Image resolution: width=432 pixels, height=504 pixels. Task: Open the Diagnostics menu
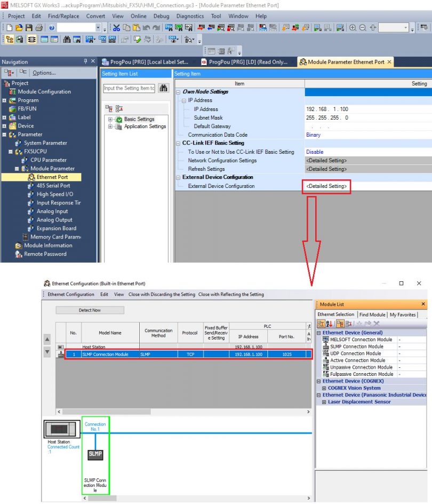coord(190,16)
